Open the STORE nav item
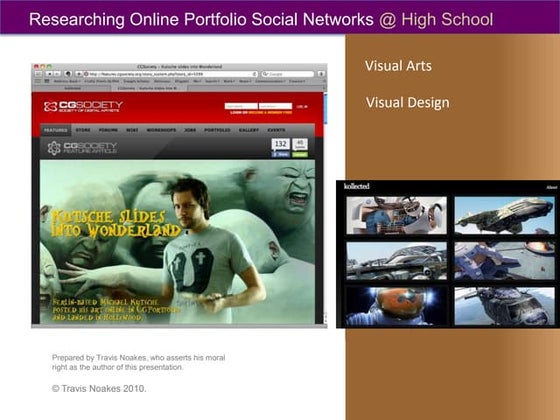The width and height of the screenshot is (560, 420). tap(83, 130)
